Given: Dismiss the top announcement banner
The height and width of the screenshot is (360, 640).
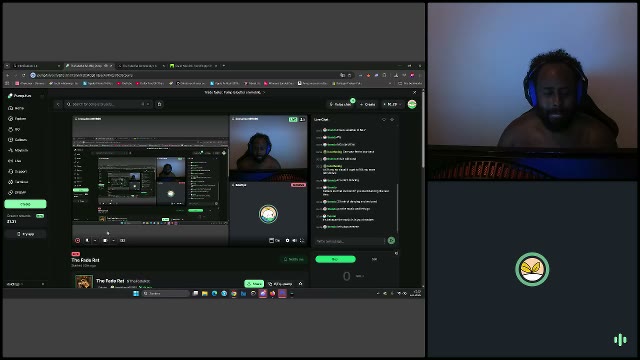Looking at the screenshot, I should [414, 93].
